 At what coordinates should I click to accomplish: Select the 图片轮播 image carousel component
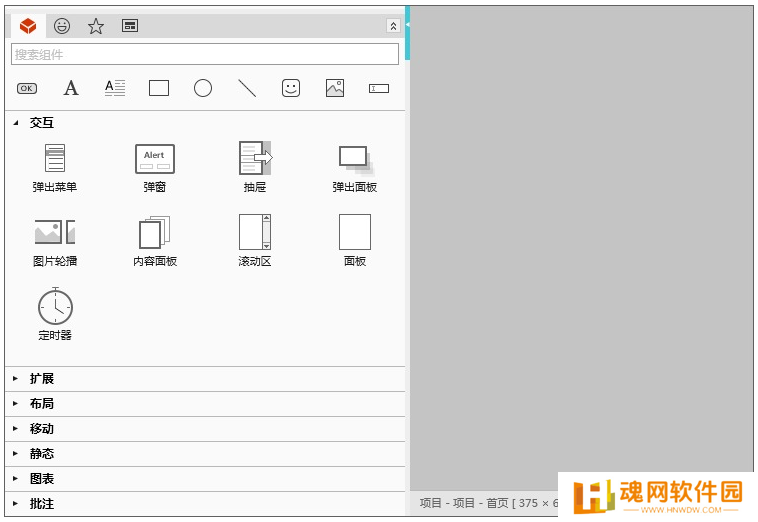[x=55, y=242]
